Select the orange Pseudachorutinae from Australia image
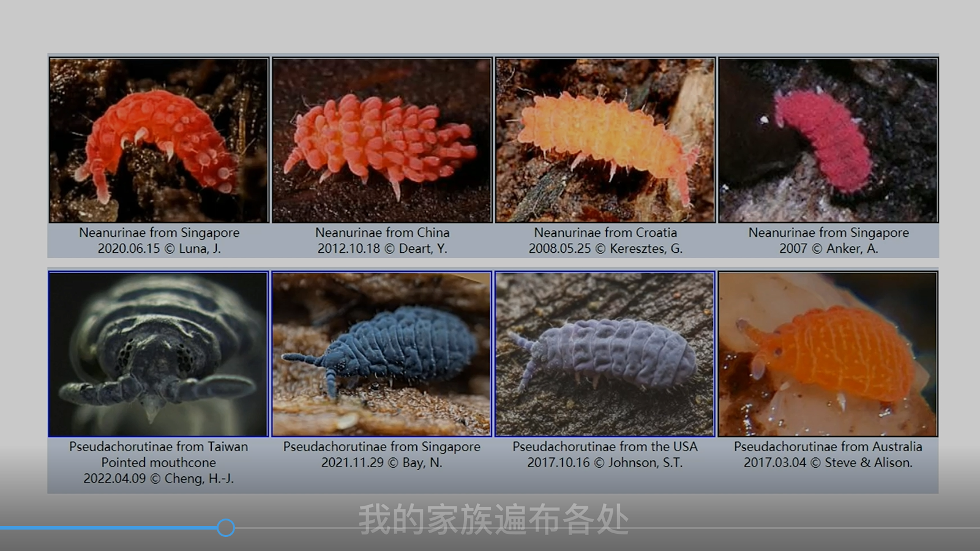980x551 pixels. [828, 354]
